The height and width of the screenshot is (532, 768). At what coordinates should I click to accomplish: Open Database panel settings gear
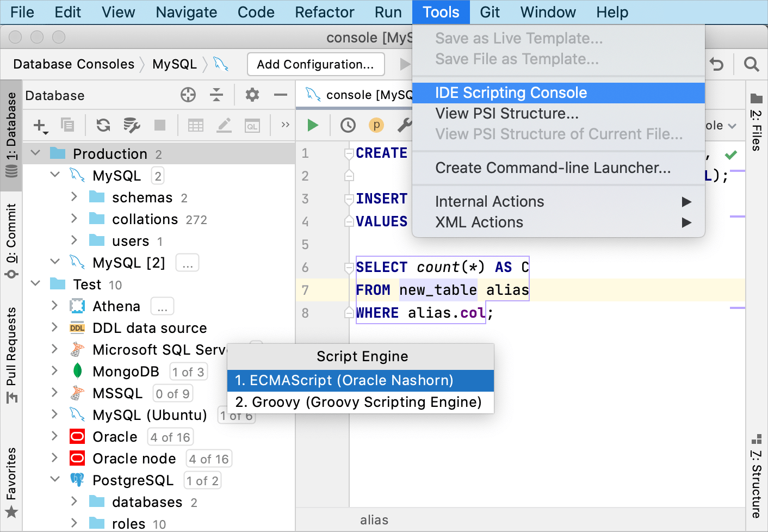click(x=251, y=95)
